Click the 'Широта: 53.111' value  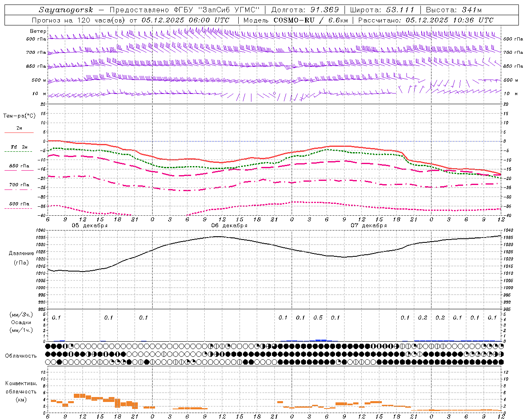pos(382,10)
